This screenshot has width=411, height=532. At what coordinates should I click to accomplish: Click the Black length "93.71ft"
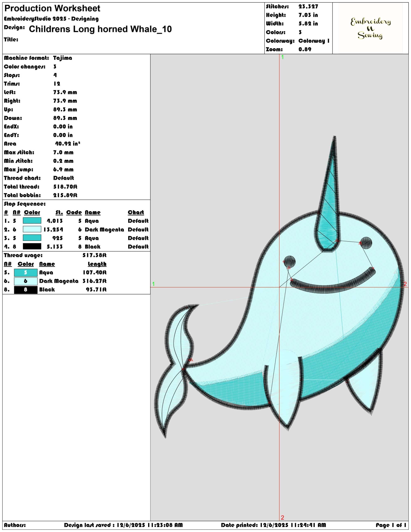click(96, 290)
